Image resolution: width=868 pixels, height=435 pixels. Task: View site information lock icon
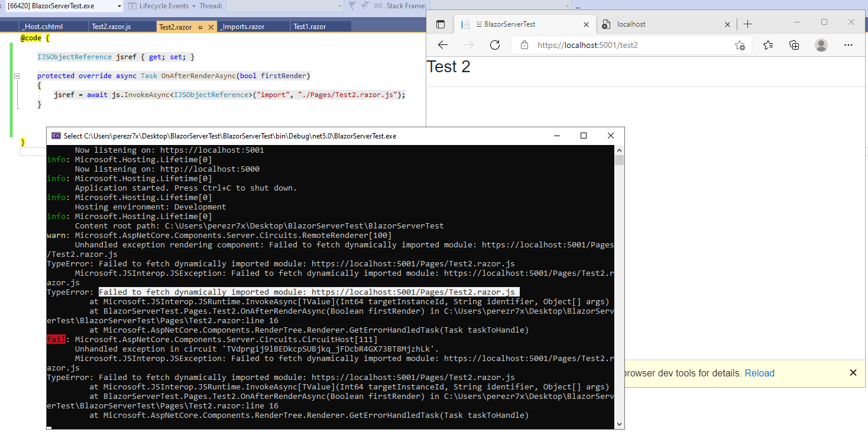[x=523, y=45]
